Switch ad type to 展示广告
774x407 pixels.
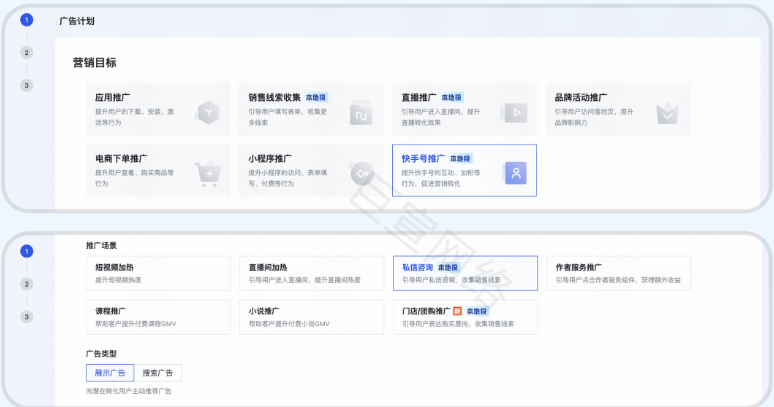pos(110,372)
